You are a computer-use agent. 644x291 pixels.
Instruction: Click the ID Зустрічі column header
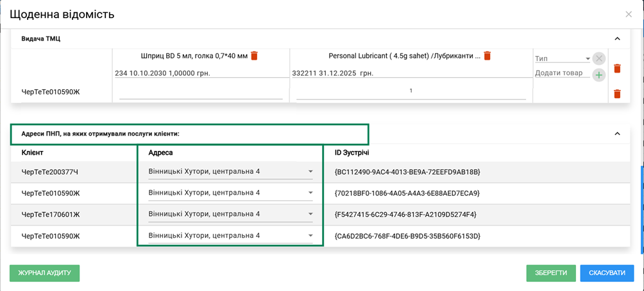pos(352,153)
